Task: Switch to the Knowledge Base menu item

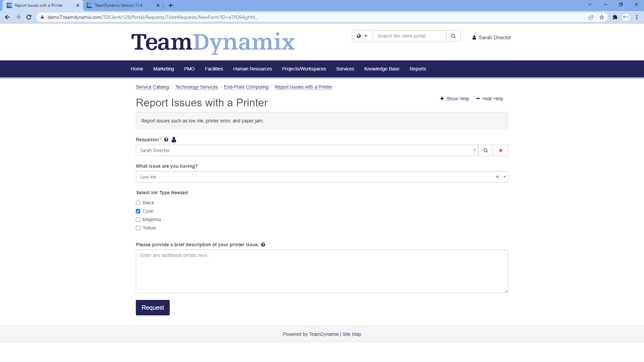Action: [x=382, y=69]
